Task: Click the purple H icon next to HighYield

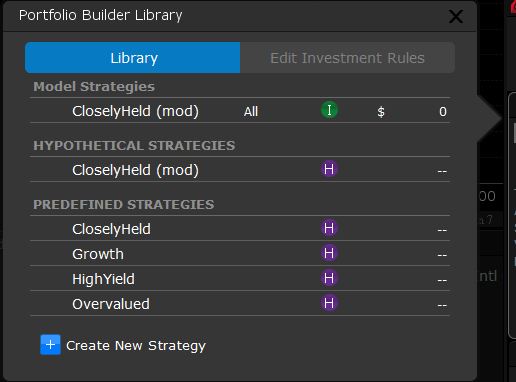Action: coord(329,278)
